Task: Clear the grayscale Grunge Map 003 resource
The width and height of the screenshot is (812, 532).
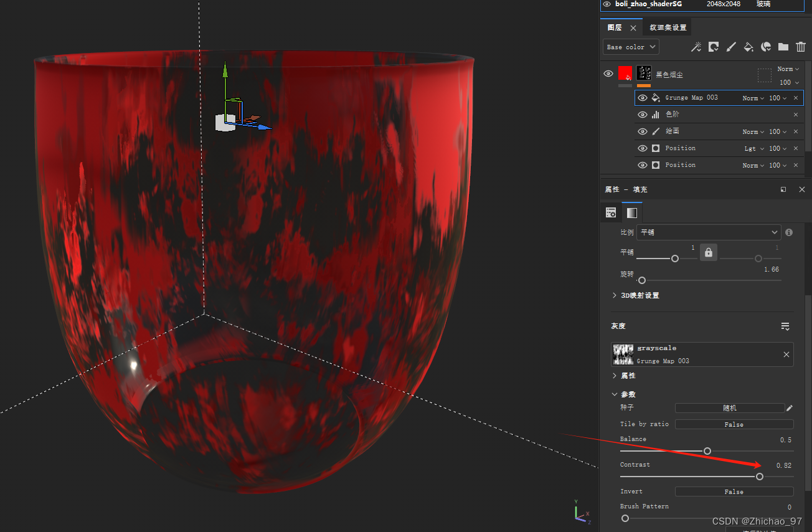Action: 786,354
